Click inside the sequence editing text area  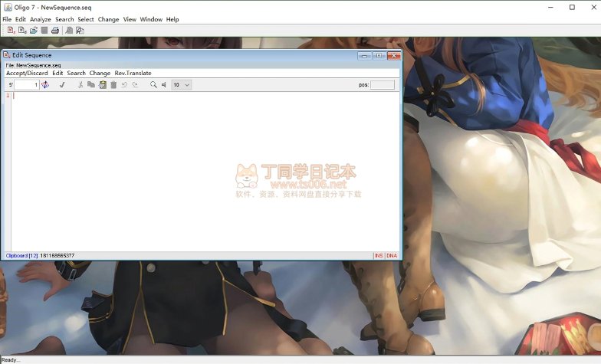(x=206, y=172)
